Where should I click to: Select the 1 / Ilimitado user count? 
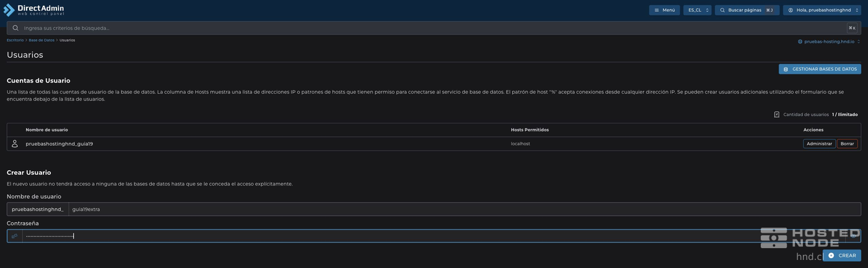(x=845, y=115)
